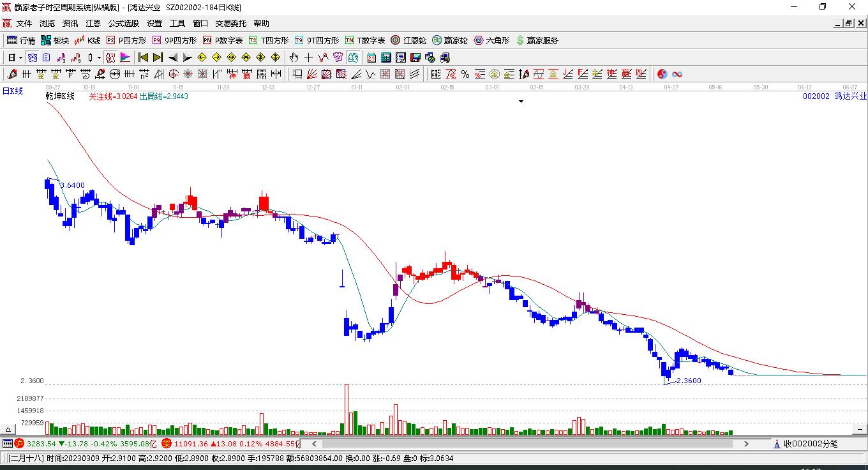Image resolution: width=868 pixels, height=470 pixels.
Task: Open the 设置 menu
Action: pos(154,24)
